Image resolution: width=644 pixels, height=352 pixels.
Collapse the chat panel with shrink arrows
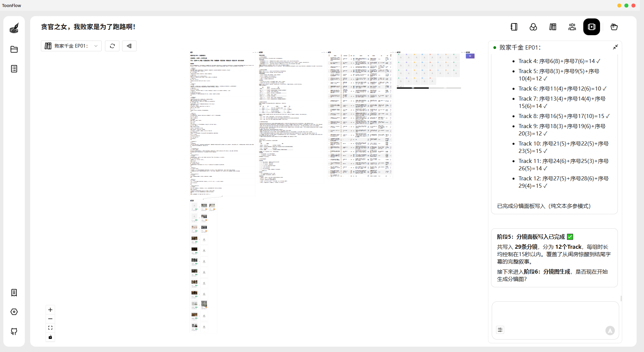pos(615,47)
